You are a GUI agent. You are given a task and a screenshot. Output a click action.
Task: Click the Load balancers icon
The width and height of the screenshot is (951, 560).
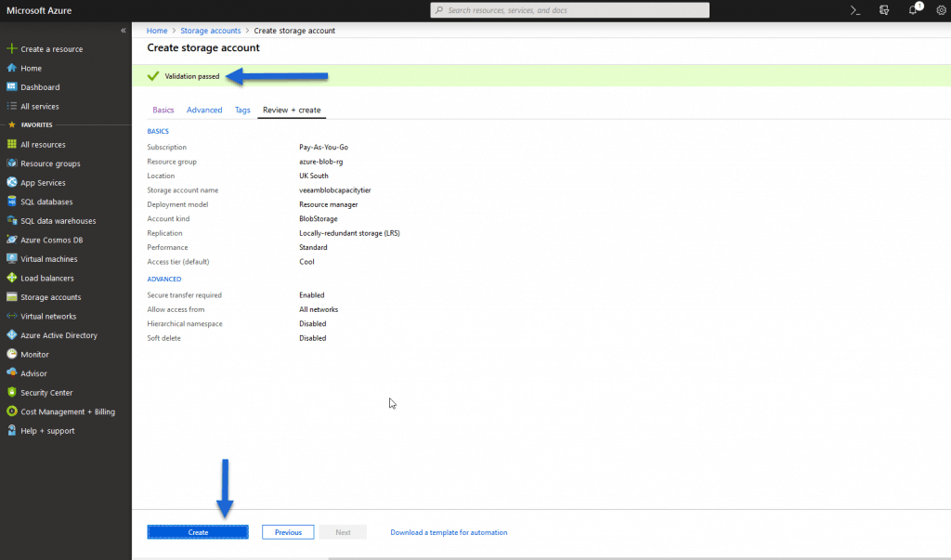[11, 278]
